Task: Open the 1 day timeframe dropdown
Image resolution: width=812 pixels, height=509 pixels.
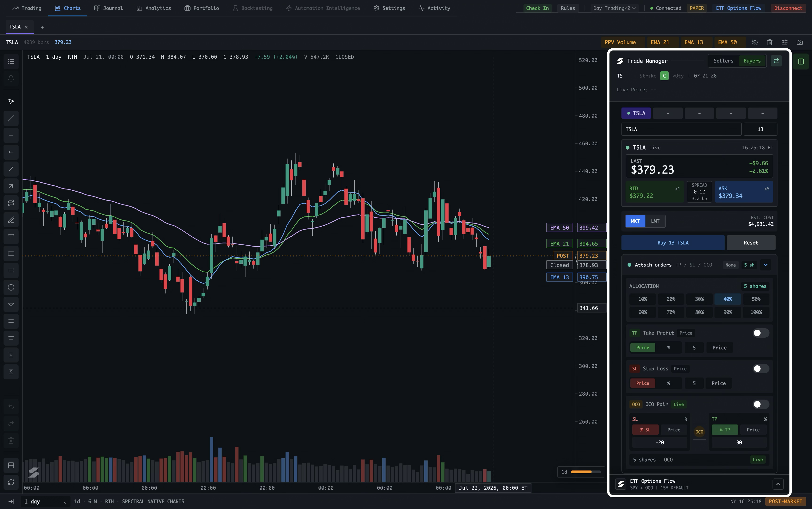Action: (46, 501)
